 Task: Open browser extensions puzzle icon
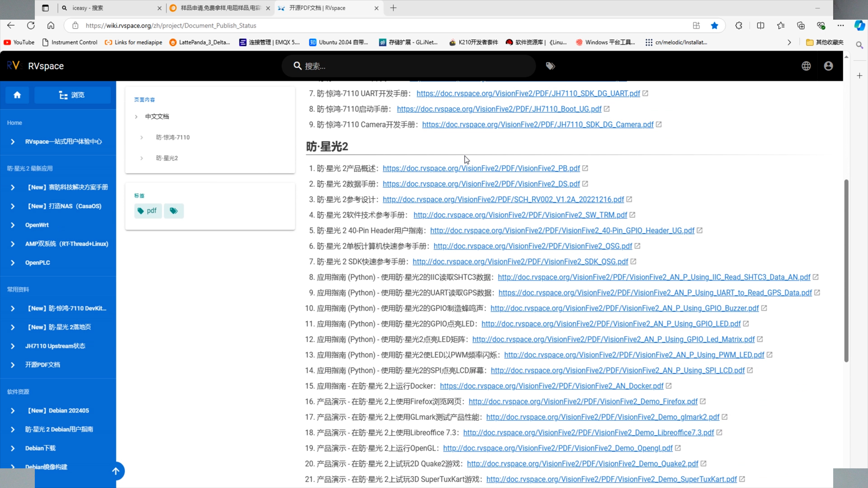pos(739,26)
